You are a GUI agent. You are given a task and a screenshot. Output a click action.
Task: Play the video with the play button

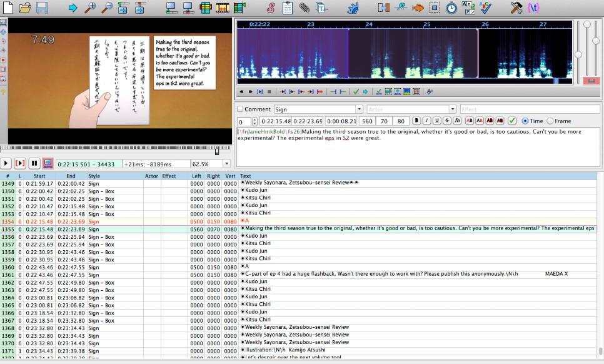(6, 163)
